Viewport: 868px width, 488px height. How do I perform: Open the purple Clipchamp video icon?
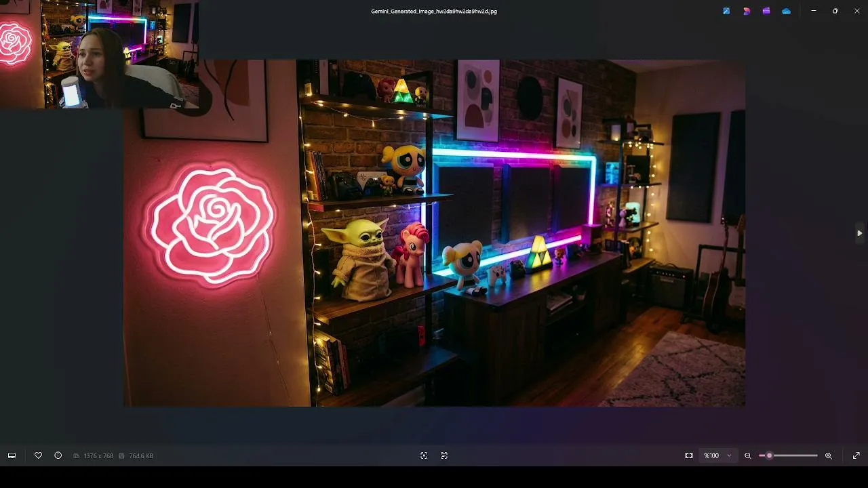pos(766,11)
